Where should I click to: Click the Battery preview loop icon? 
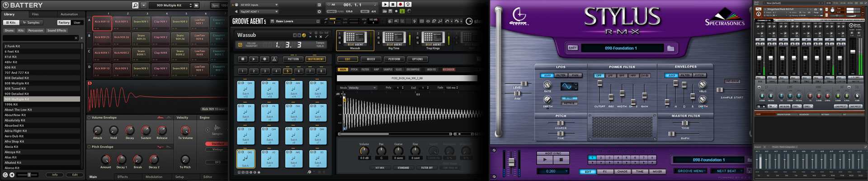(5, 175)
